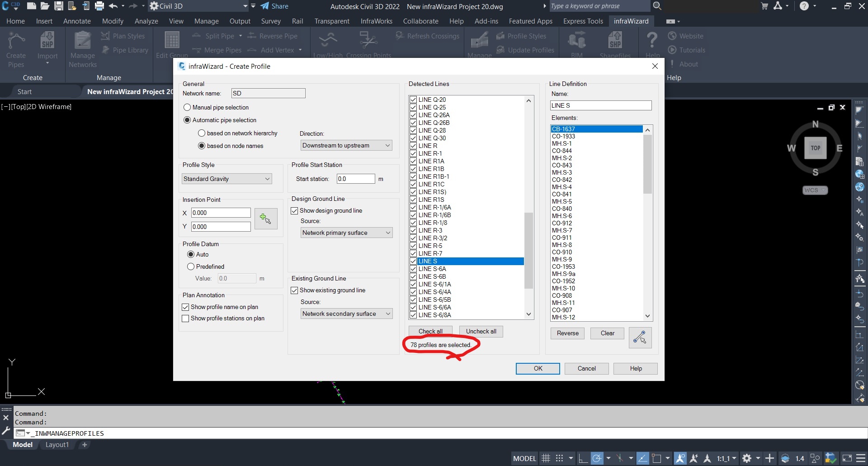868x466 pixels.
Task: Click the Plot printer icon
Action: click(99, 6)
